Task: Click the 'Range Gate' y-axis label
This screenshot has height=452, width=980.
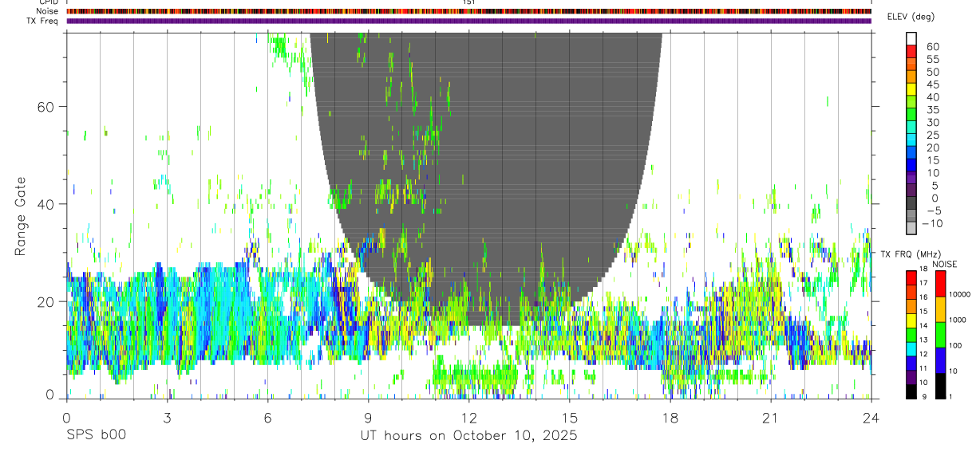Action: pyautogui.click(x=20, y=218)
